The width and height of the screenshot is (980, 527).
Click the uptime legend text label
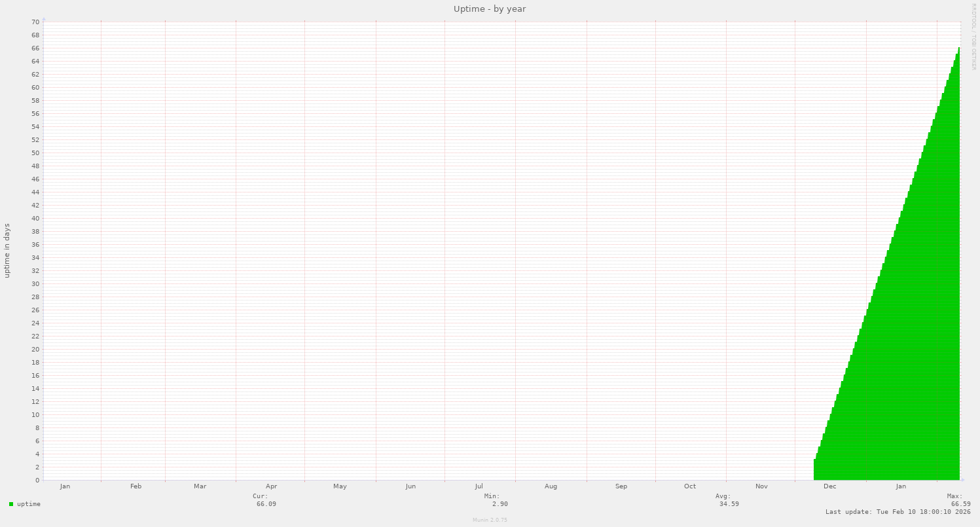tap(29, 504)
